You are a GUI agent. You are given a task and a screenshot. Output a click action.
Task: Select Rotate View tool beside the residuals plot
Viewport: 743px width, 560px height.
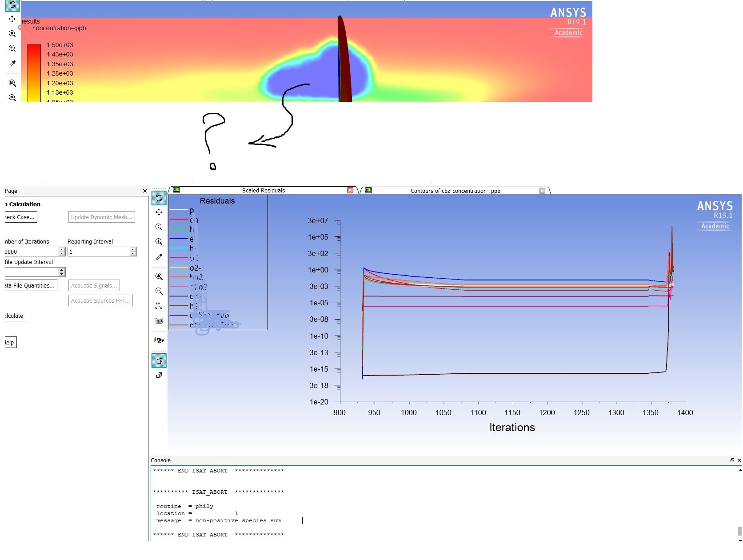tap(159, 198)
